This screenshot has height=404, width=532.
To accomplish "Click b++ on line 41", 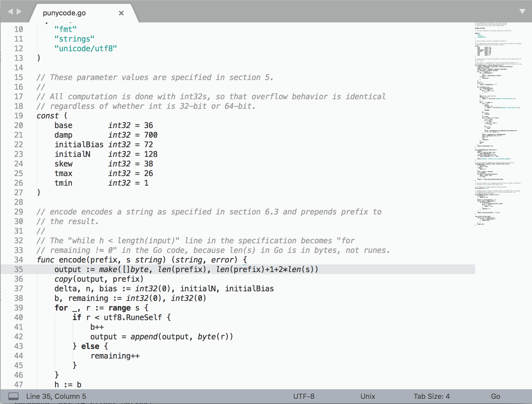I will (x=97, y=327).
